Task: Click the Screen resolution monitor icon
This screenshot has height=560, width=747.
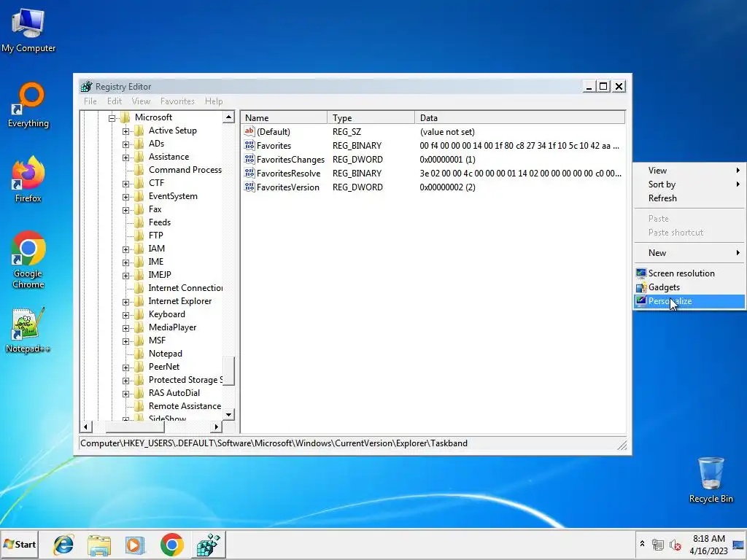Action: [641, 273]
